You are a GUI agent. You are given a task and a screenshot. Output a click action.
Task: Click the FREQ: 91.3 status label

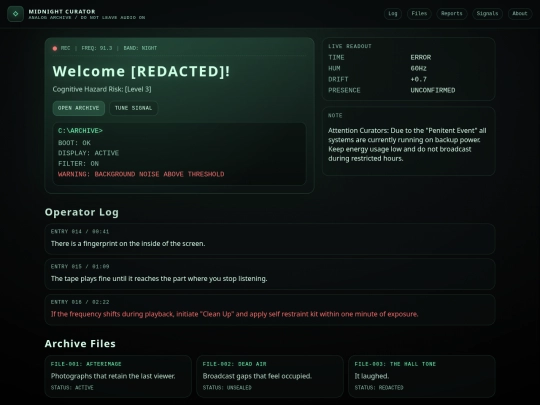tap(97, 48)
